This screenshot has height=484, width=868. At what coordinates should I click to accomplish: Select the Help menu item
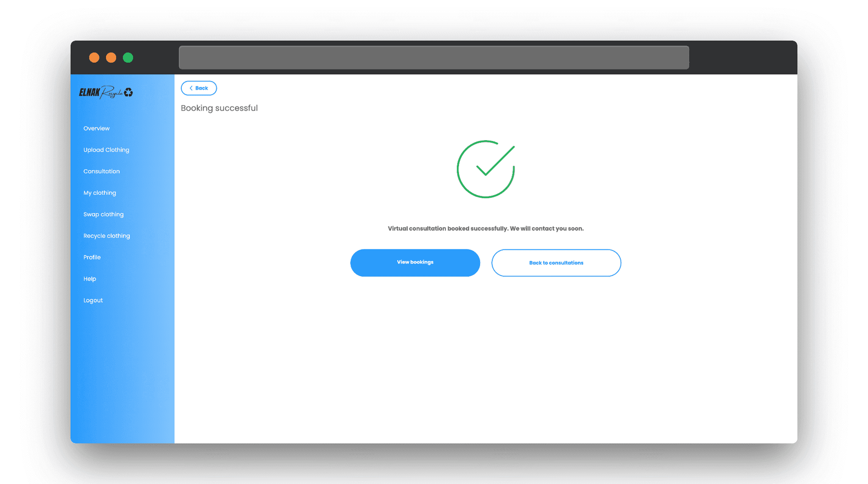(89, 279)
